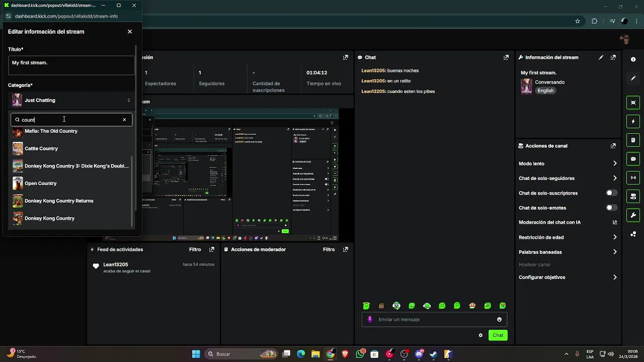Show hidden system tray icons
644x362 pixels.
pyautogui.click(x=566, y=354)
